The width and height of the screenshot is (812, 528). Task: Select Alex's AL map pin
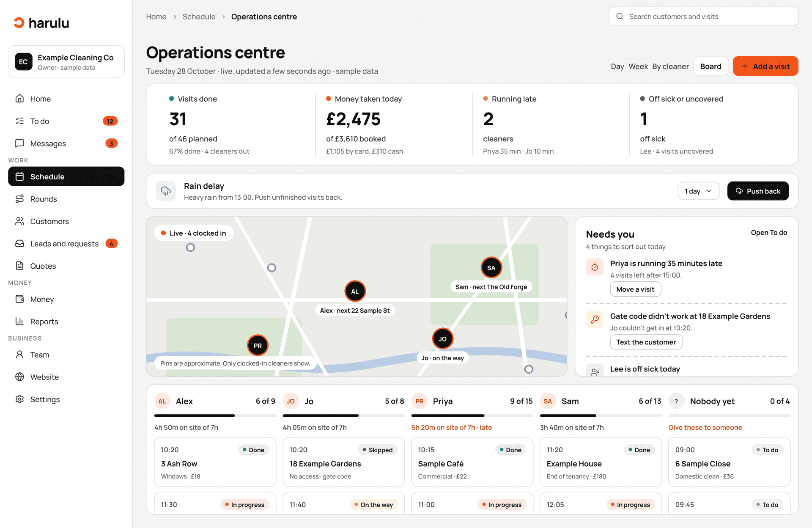click(x=355, y=291)
